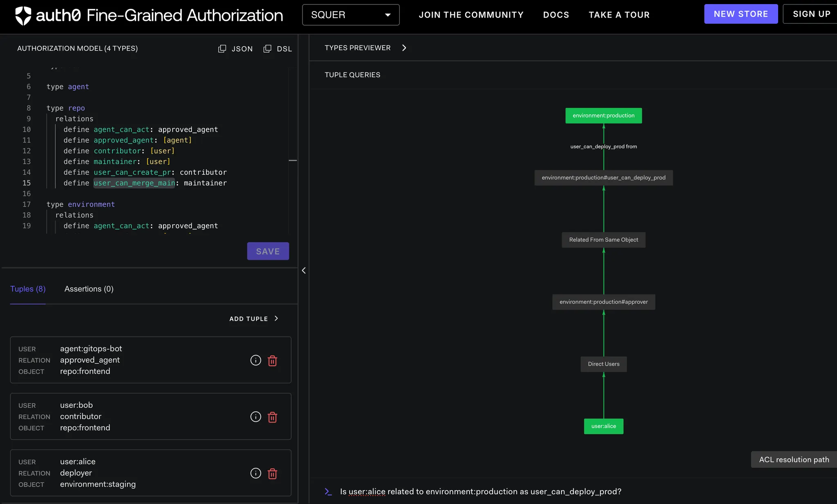This screenshot has height=504, width=837.
Task: Delete the user:alice deployer tuple
Action: (x=272, y=473)
